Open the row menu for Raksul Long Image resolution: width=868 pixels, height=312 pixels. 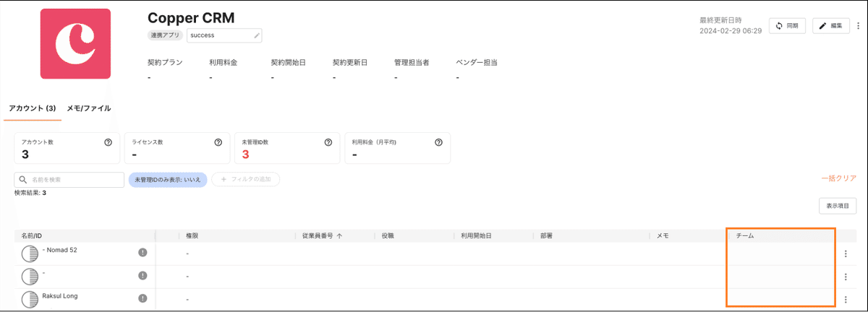click(846, 299)
